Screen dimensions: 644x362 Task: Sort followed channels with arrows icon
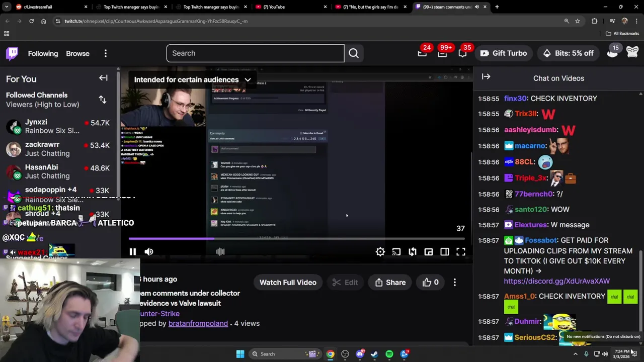tap(103, 100)
